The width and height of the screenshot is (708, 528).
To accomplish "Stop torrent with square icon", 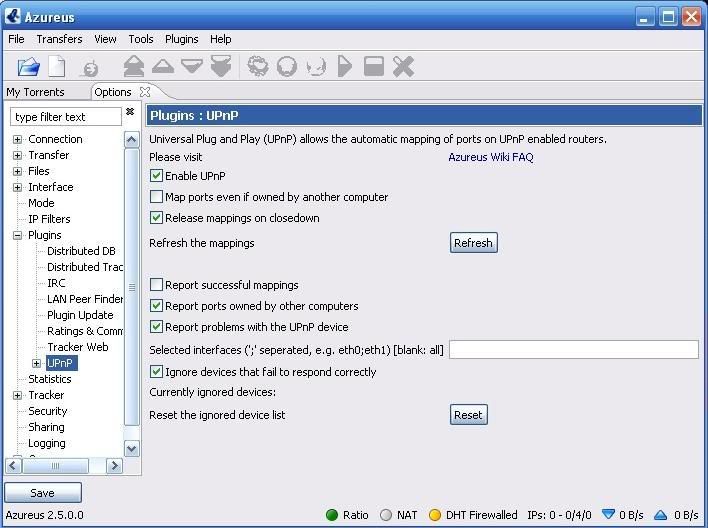I will 374,66.
